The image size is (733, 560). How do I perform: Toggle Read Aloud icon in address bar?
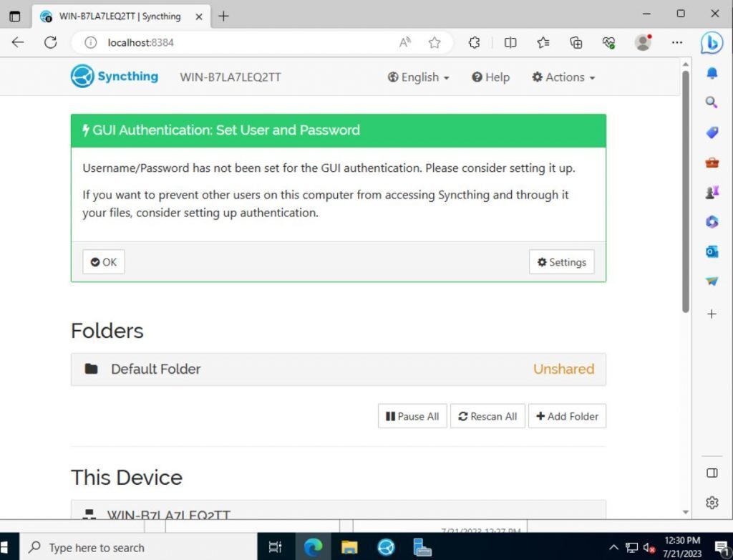(405, 42)
